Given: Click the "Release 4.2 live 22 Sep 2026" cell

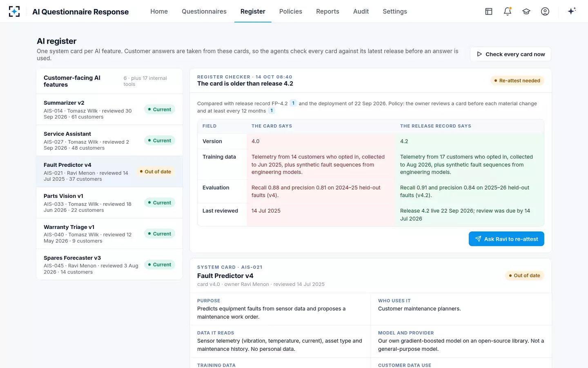Looking at the screenshot, I should (x=470, y=215).
